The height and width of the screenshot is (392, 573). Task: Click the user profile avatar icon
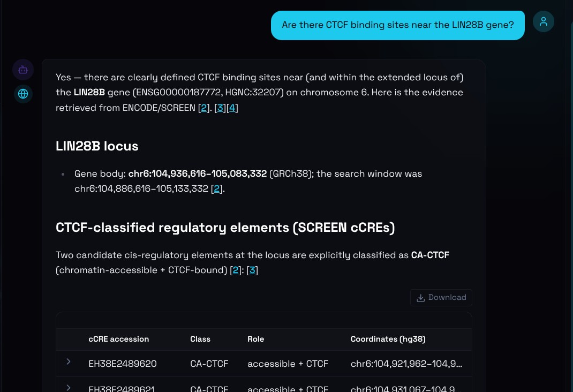pos(544,21)
